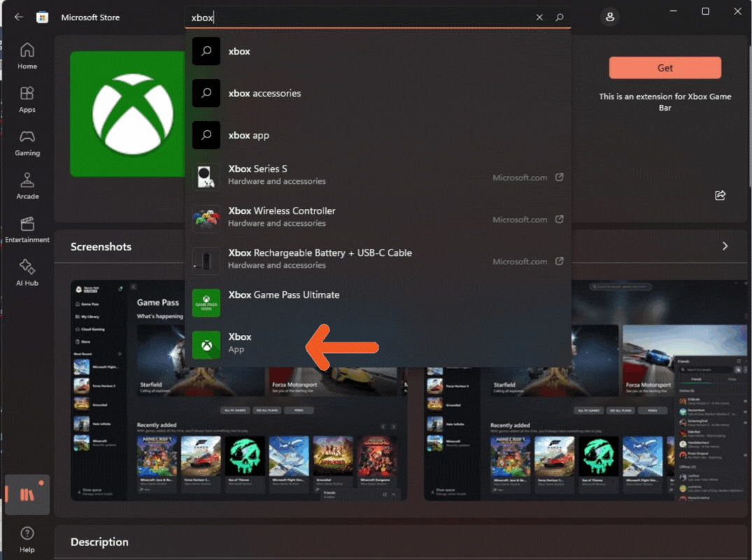
Task: Clear the search box with the X
Action: coord(539,17)
